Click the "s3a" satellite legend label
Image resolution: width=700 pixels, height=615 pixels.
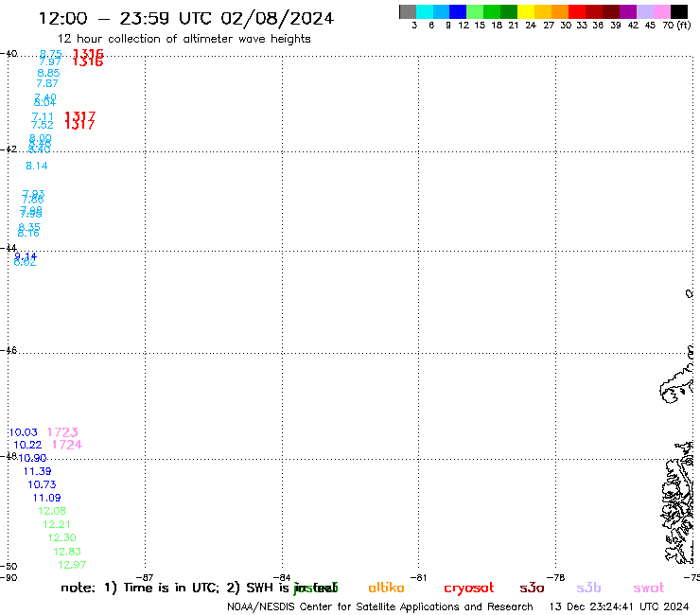pos(532,589)
